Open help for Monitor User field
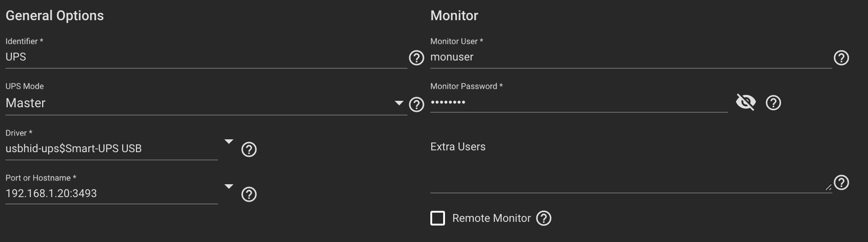868x242 pixels. coord(841,58)
